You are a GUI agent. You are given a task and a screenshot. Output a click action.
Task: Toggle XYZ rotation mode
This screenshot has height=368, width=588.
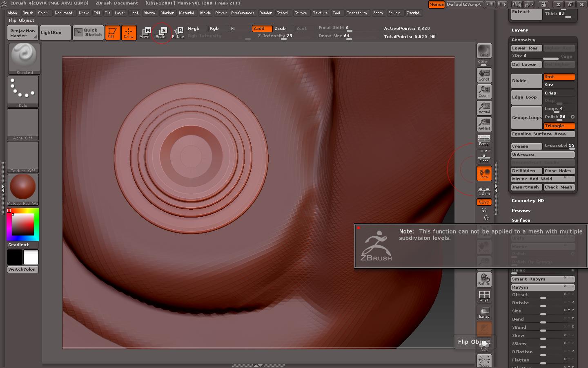point(484,202)
